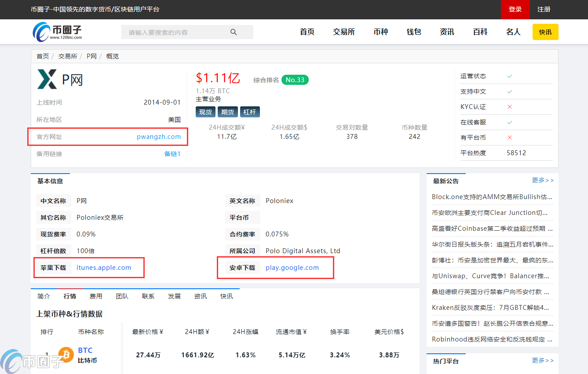Click the BTC coin name link
The width and height of the screenshot is (588, 374).
coord(85,350)
